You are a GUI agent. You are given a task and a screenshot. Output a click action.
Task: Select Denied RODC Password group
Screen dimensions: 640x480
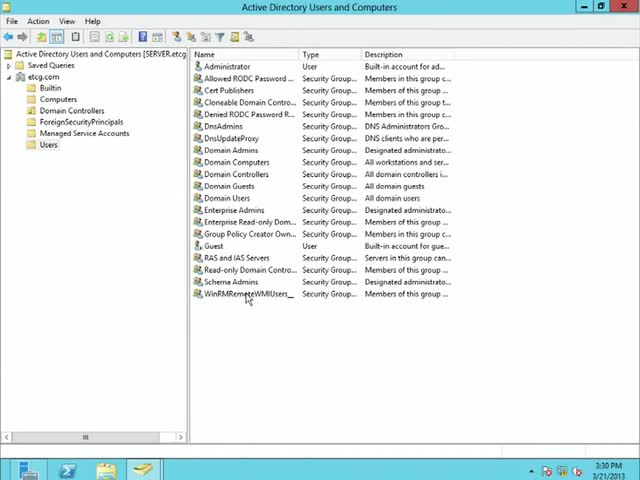point(249,114)
